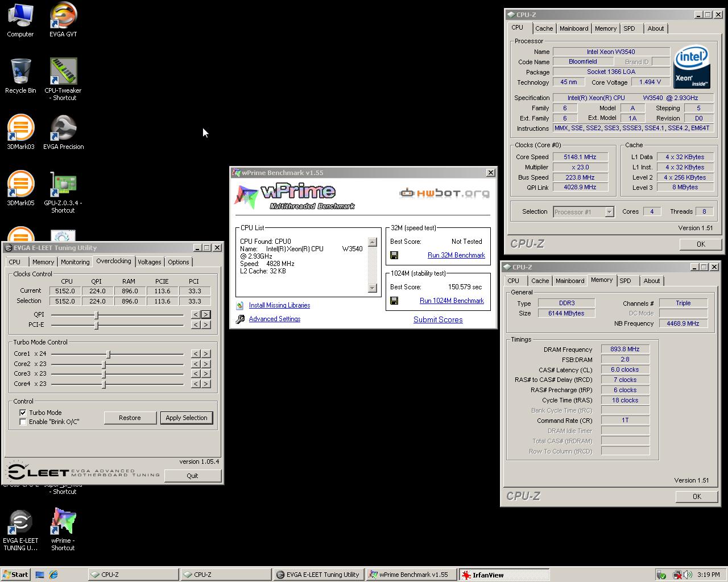Open the EVGA GVT desktop shortcut
Image resolution: width=728 pixels, height=582 pixels.
point(63,20)
